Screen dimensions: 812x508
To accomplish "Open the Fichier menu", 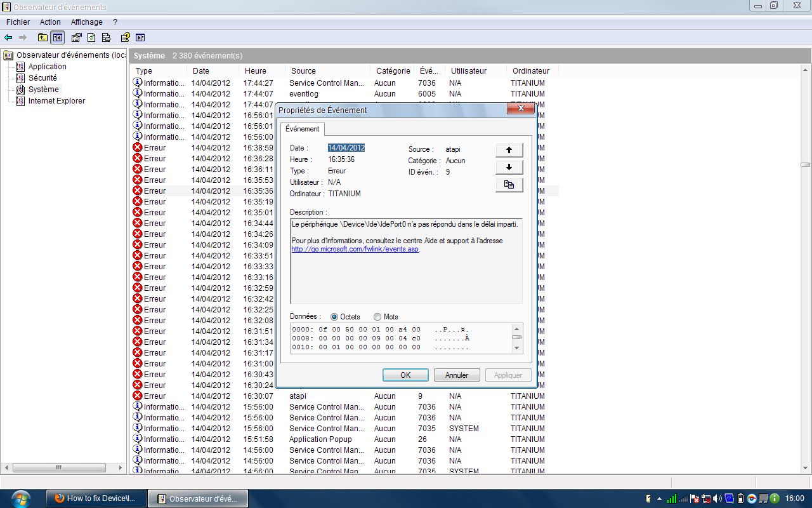I will click(x=18, y=22).
